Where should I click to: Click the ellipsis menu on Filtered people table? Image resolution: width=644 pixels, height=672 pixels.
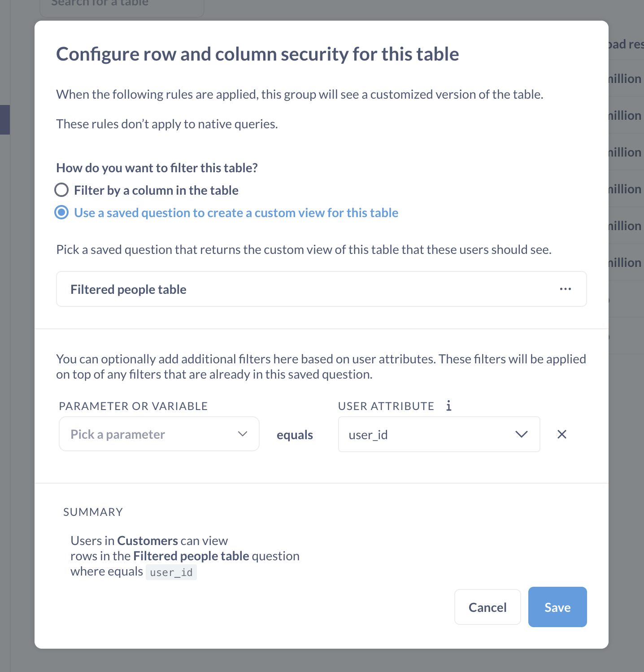point(565,289)
